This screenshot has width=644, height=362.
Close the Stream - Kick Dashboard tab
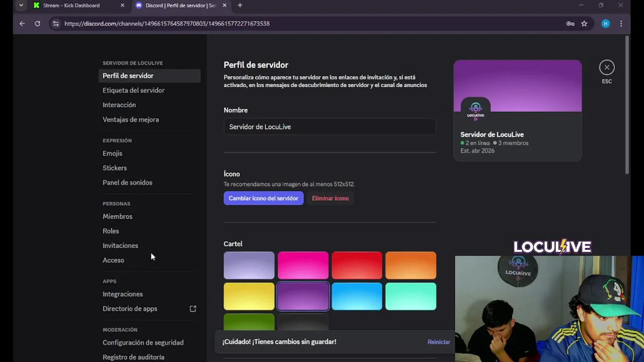tap(122, 6)
